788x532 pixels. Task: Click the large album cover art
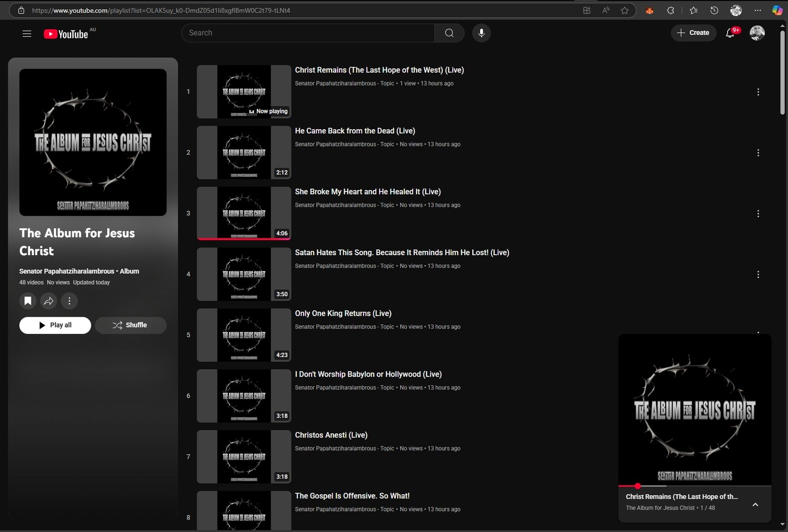[93, 142]
